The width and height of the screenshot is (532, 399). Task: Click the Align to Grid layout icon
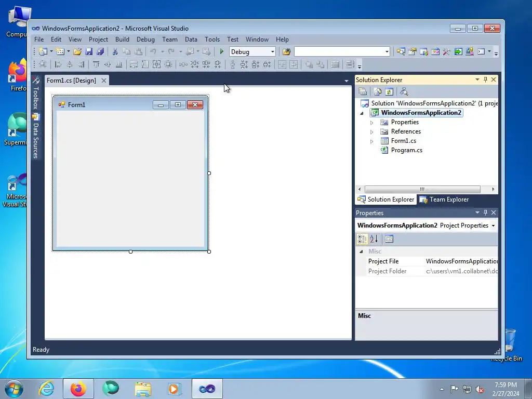click(x=43, y=64)
